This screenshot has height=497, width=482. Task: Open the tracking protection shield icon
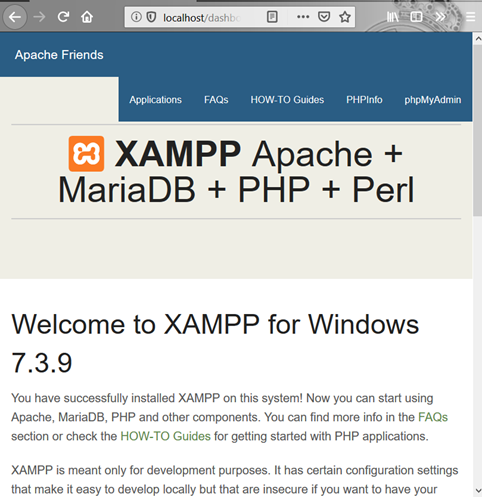point(151,17)
